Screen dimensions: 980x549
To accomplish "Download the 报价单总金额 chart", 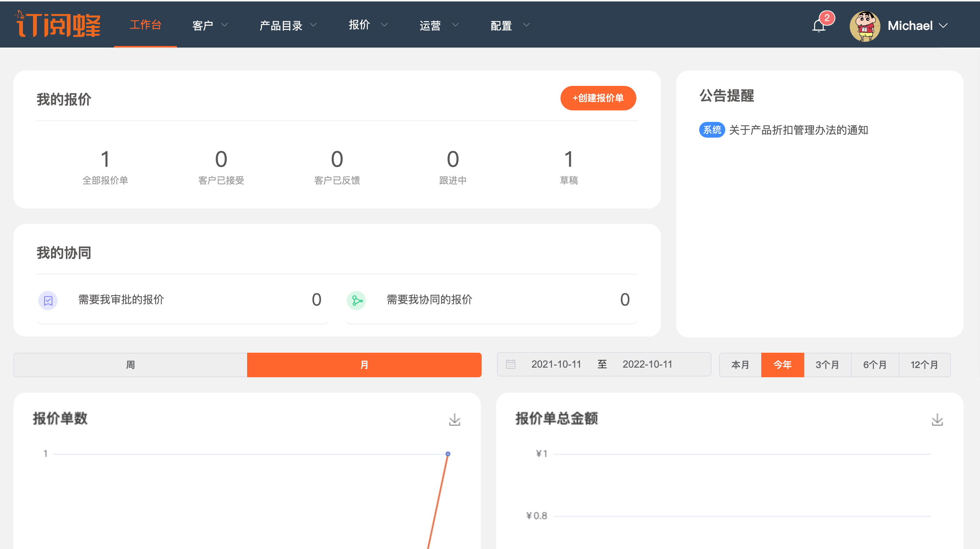I will point(937,419).
